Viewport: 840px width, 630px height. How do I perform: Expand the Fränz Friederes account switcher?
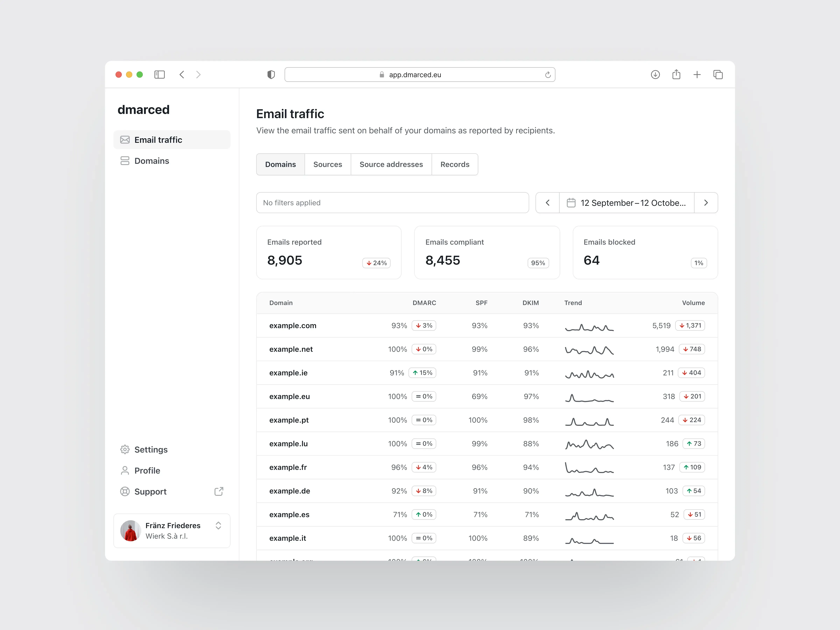tap(218, 526)
